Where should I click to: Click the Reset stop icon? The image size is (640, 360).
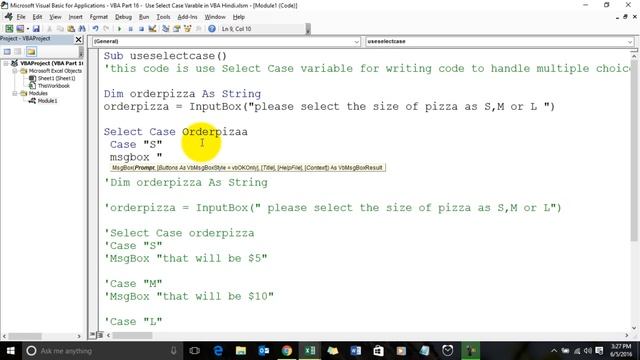141,29
